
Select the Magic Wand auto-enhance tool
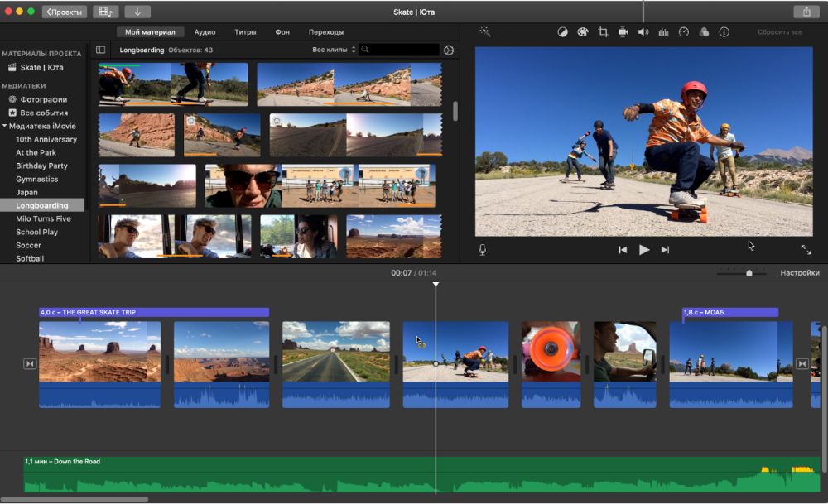click(486, 31)
